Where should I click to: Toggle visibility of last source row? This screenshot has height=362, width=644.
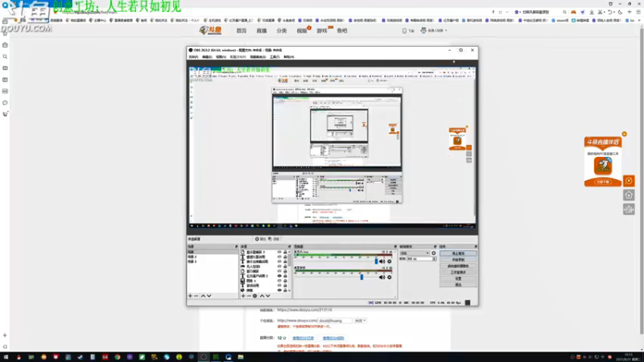[x=279, y=290]
